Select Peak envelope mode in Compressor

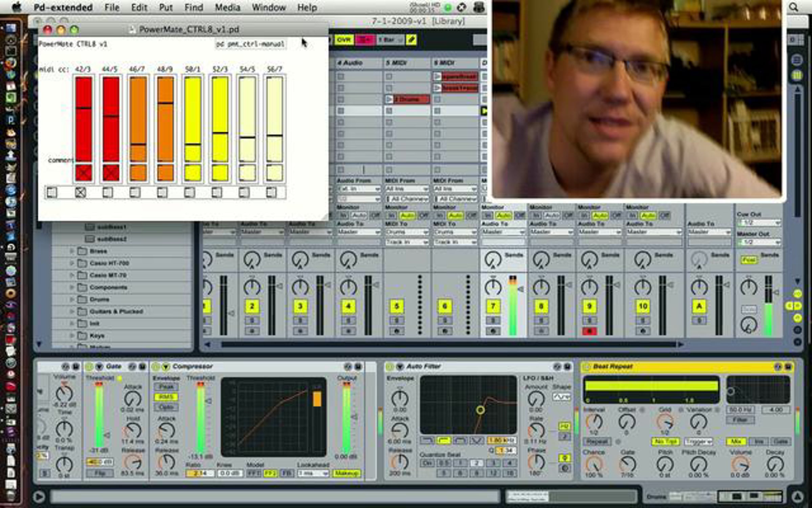coord(166,387)
